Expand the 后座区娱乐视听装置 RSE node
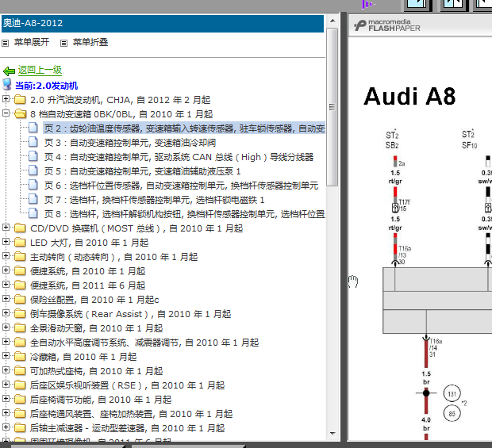This screenshot has width=492, height=448. tap(6, 385)
